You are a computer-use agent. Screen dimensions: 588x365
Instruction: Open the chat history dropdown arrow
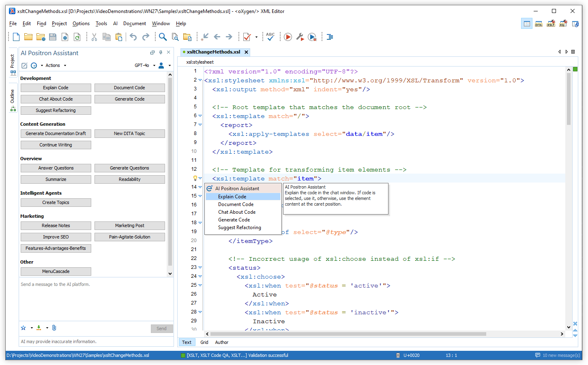41,65
